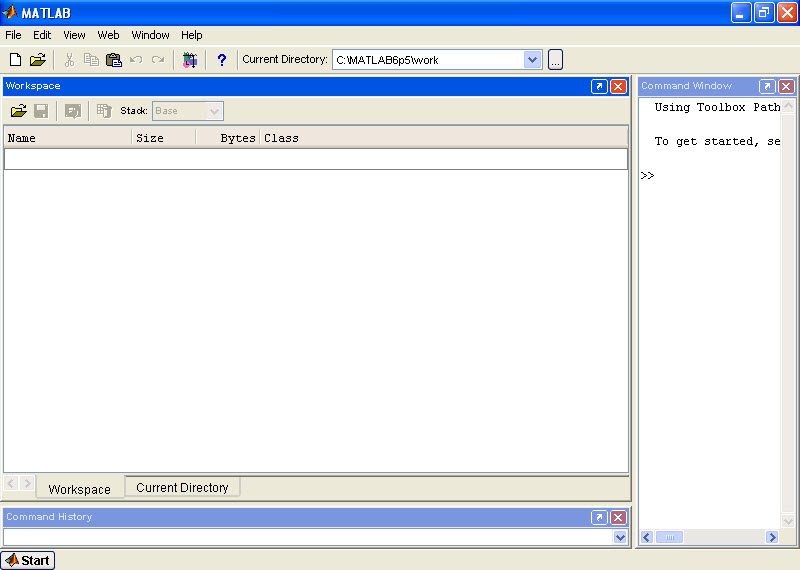The height and width of the screenshot is (570, 800).
Task: Restore down the MATLAB window
Action: click(764, 13)
